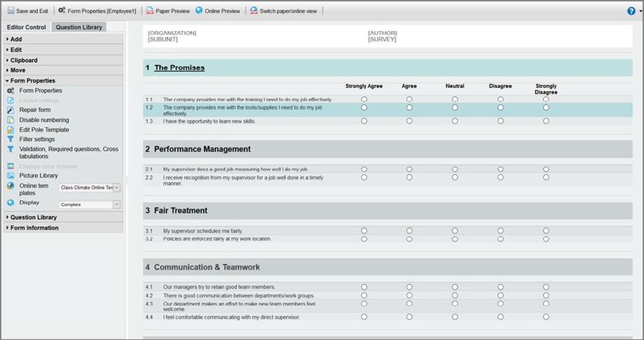Click the Save and Exit icon
This screenshot has width=644, height=340.
click(11, 11)
